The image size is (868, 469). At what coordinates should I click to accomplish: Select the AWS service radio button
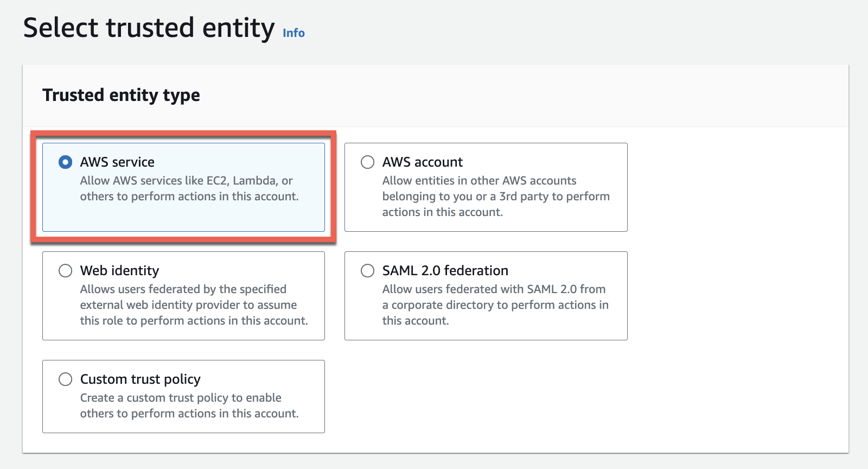[65, 162]
